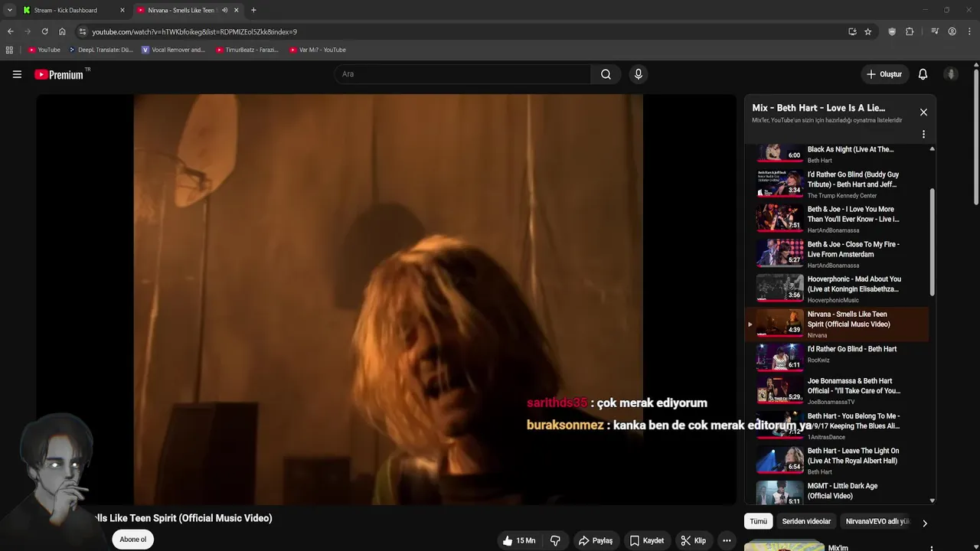Open media controls icon in toolbar
The width and height of the screenshot is (980, 551).
935,31
